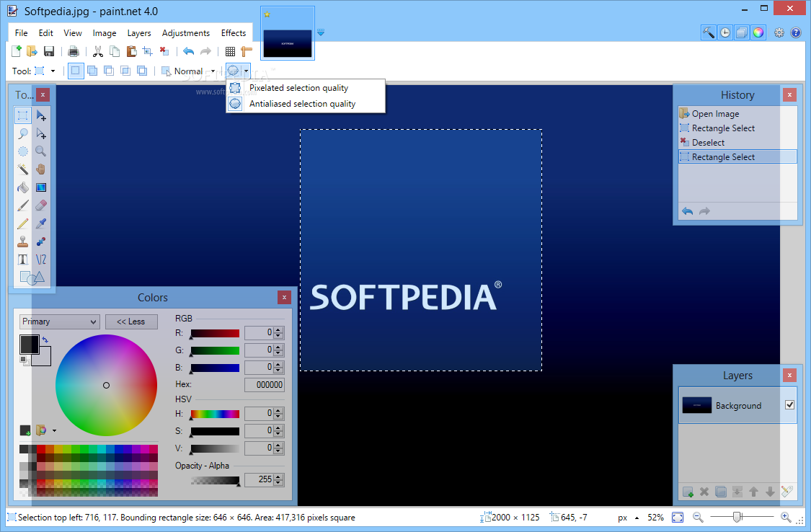Select the Lasso Select tool

pos(23,133)
